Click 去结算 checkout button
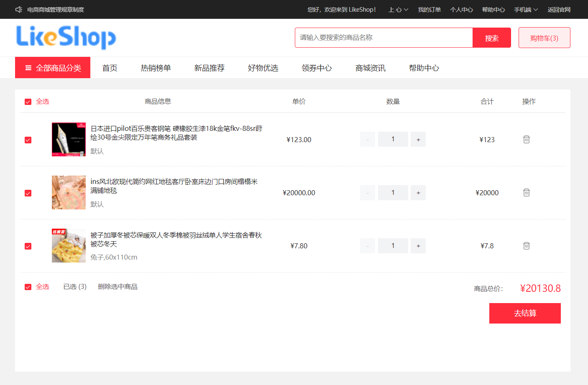The height and width of the screenshot is (385, 588). click(525, 313)
